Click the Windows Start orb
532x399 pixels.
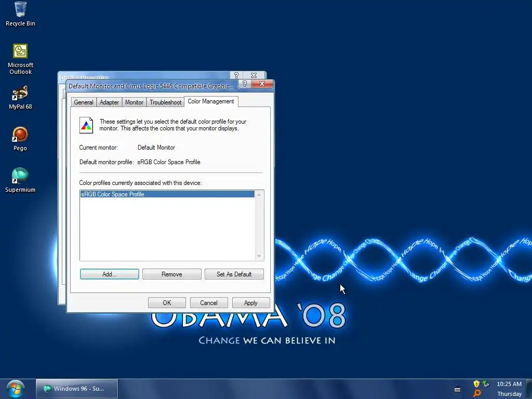click(x=15, y=389)
